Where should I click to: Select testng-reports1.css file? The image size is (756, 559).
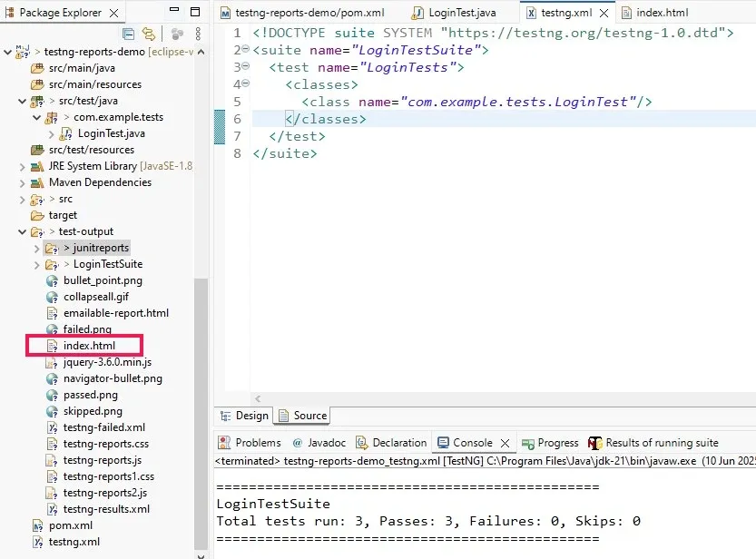click(x=109, y=476)
